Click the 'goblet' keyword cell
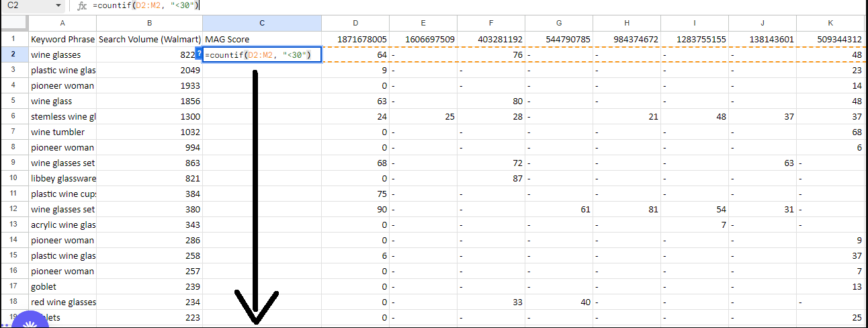This screenshot has height=328, width=868. [62, 286]
